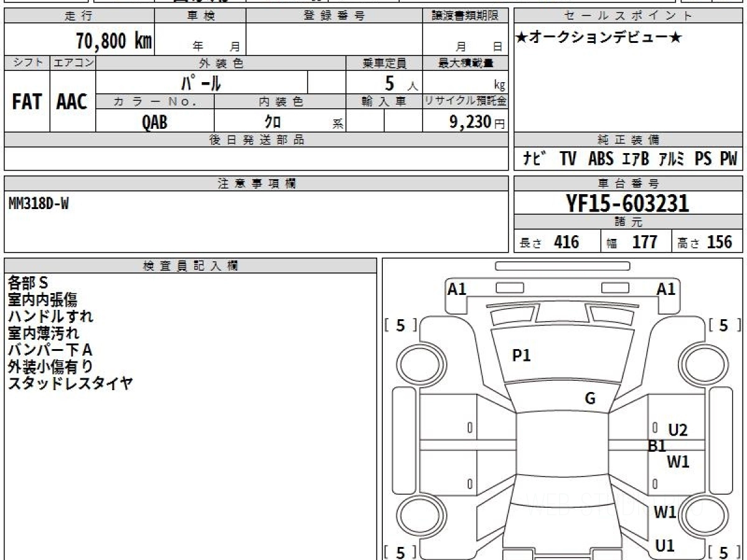Click the U1 damage mark on the diagram

(665, 546)
